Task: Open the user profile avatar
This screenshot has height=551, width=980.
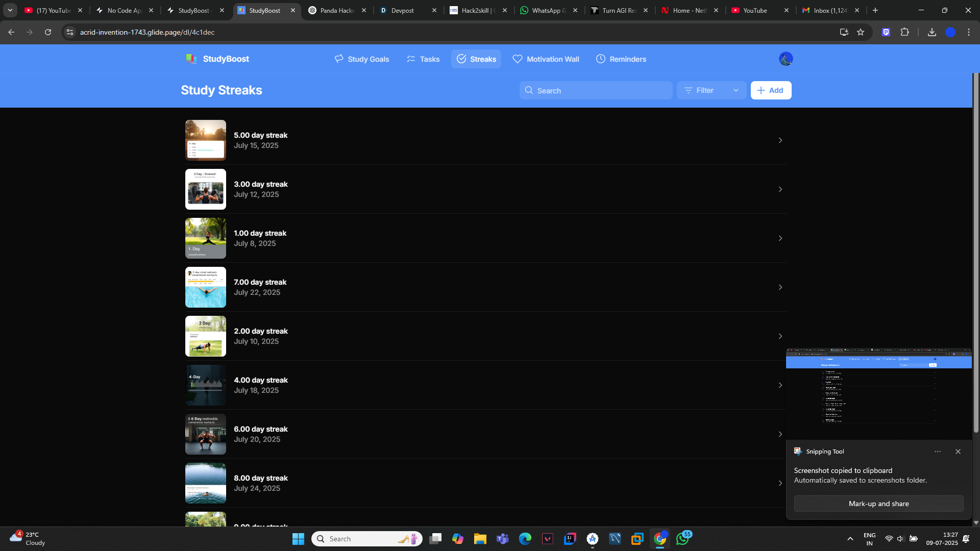Action: pyautogui.click(x=786, y=59)
